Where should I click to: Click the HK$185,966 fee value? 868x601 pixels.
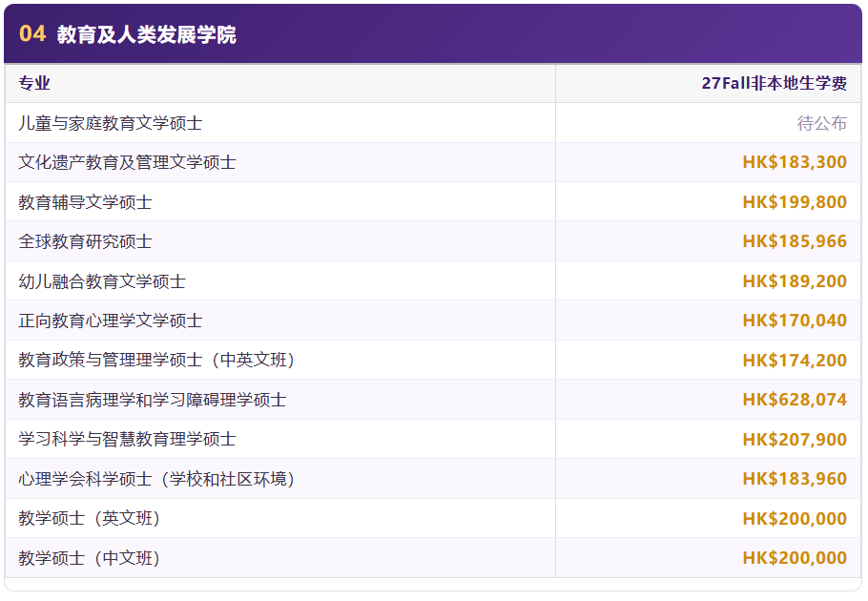coord(795,241)
